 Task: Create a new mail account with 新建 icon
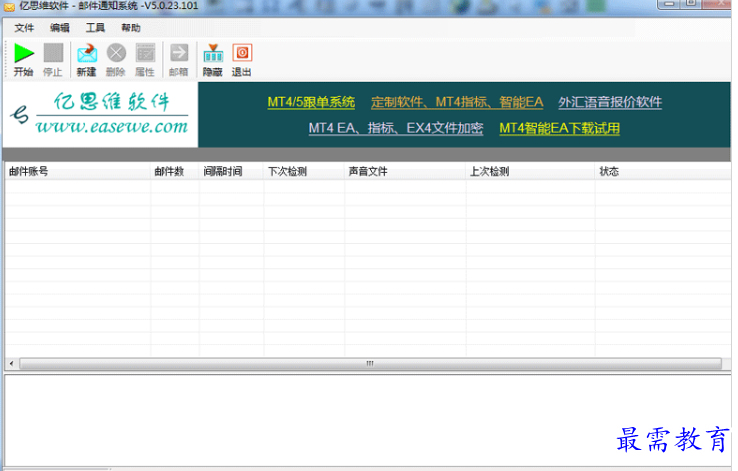click(x=87, y=53)
